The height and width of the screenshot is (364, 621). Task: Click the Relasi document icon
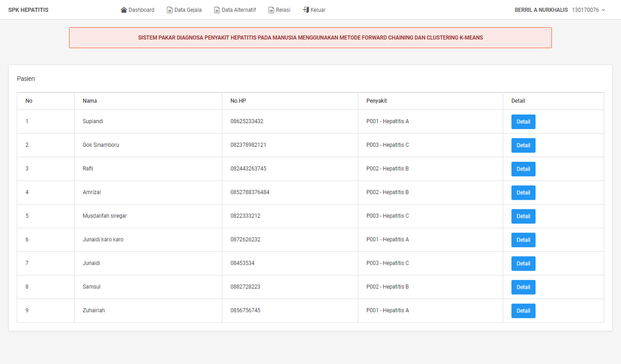point(271,10)
